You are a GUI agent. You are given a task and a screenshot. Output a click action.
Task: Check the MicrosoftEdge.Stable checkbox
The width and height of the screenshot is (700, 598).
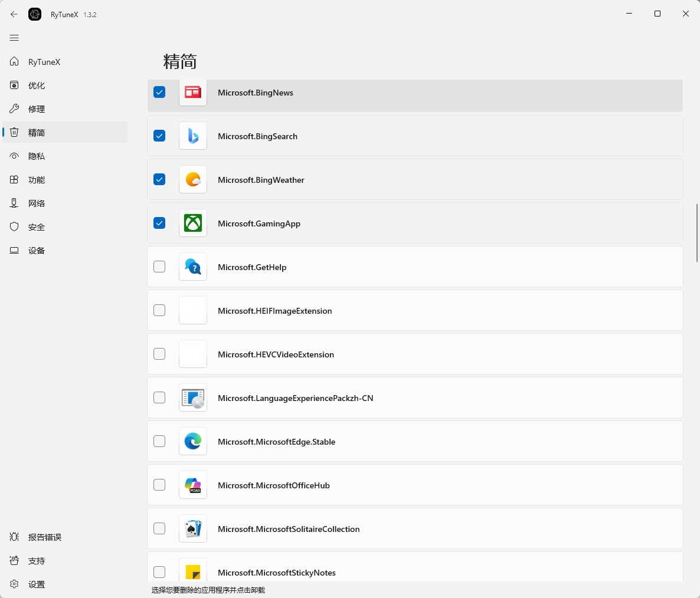[x=159, y=441]
